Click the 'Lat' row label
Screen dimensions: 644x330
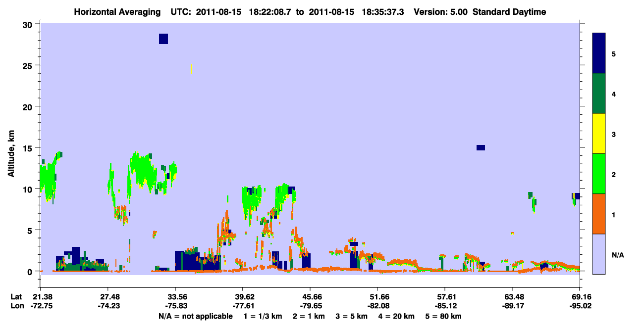pos(16,297)
